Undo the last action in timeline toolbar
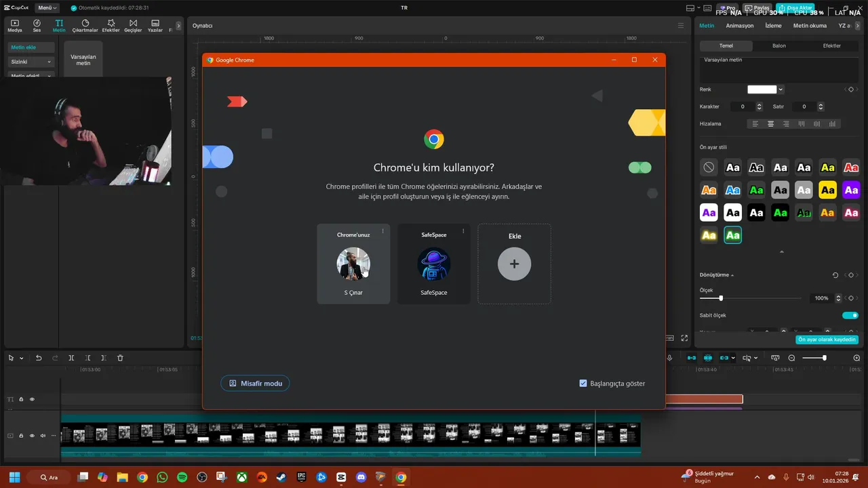The width and height of the screenshot is (868, 488). [39, 358]
